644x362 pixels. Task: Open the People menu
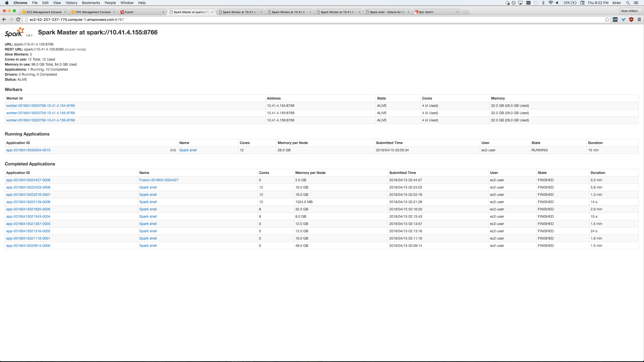(110, 3)
